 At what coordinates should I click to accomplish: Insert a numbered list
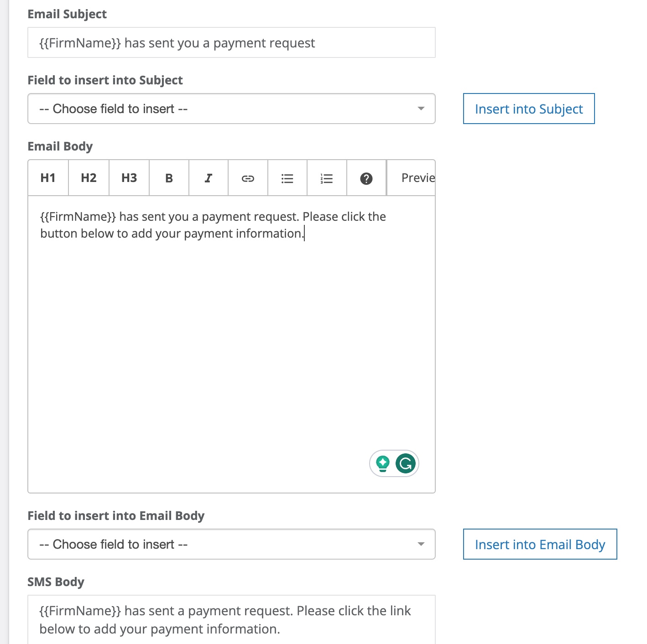point(327,178)
